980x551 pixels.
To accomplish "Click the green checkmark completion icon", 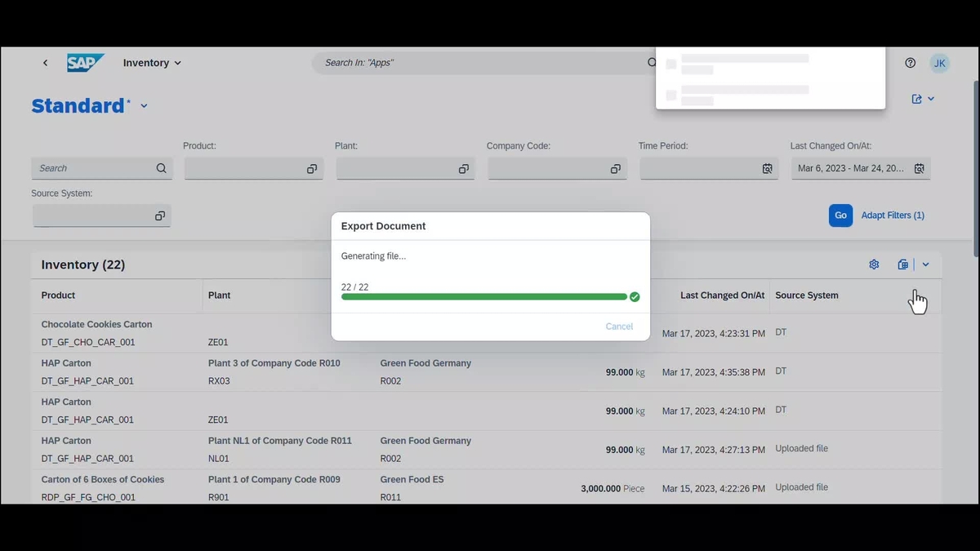I will pyautogui.click(x=635, y=297).
